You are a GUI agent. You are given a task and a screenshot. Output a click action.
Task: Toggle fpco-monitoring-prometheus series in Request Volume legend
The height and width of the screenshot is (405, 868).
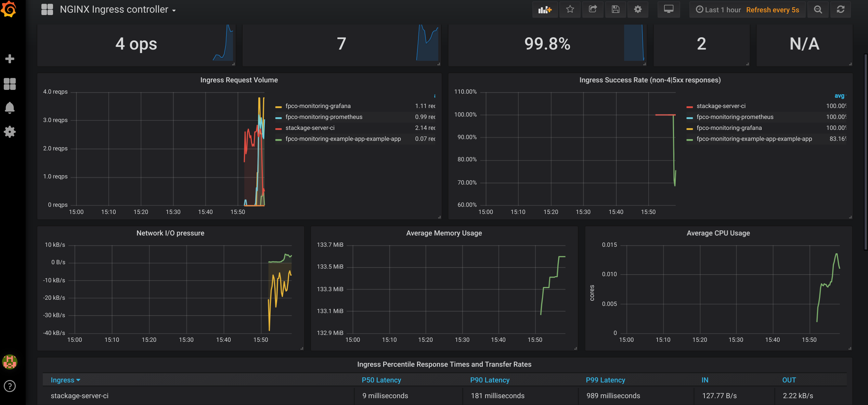324,117
